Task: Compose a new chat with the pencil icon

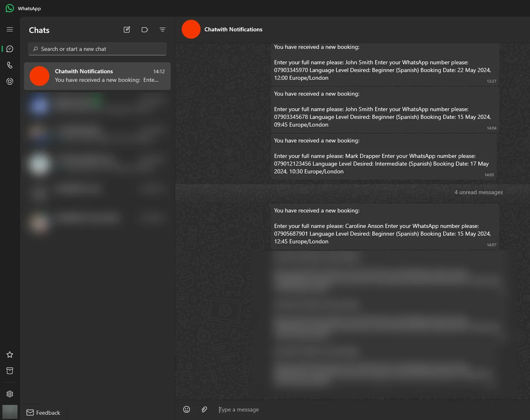Action: click(x=127, y=29)
